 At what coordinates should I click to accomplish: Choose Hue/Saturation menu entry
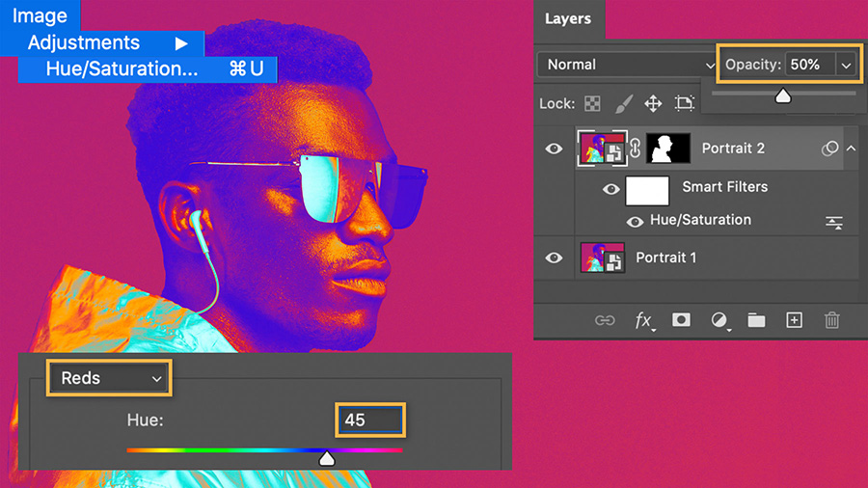tap(148, 69)
